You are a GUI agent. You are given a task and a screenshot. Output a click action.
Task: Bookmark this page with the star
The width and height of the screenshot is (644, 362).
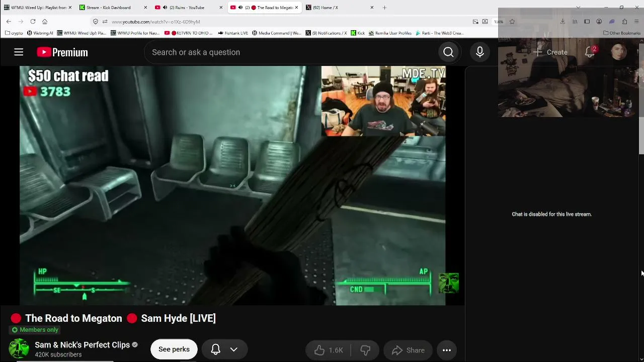pos(512,22)
